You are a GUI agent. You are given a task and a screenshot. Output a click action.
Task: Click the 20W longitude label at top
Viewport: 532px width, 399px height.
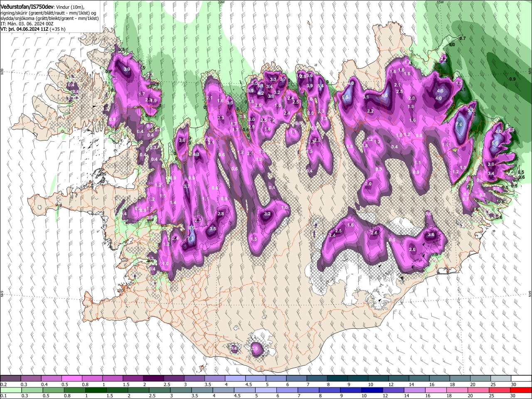[x=221, y=2]
